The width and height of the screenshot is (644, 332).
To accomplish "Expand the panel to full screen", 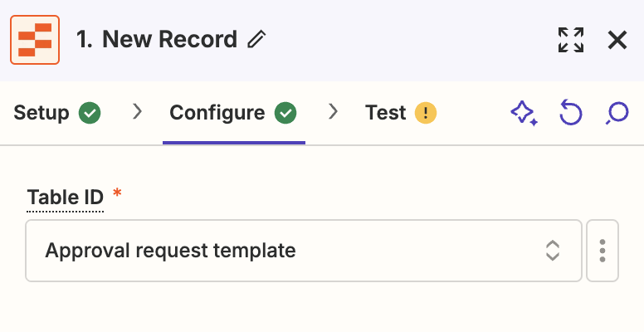I will [571, 40].
